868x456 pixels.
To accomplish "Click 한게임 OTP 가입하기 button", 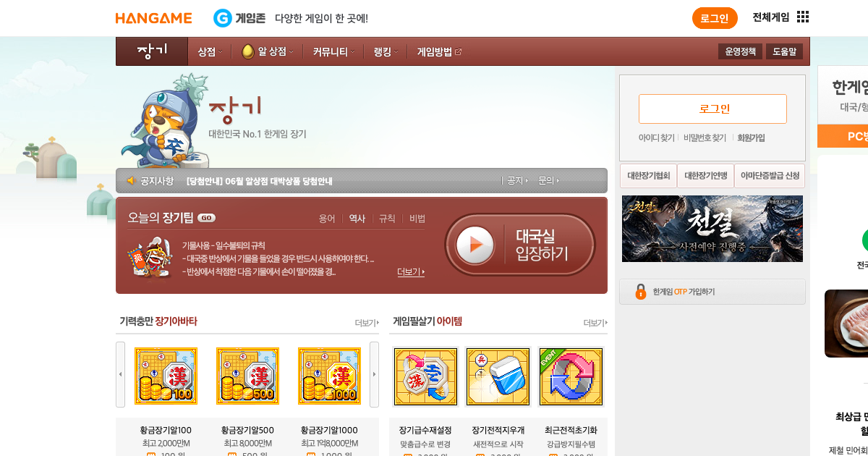I will click(712, 292).
